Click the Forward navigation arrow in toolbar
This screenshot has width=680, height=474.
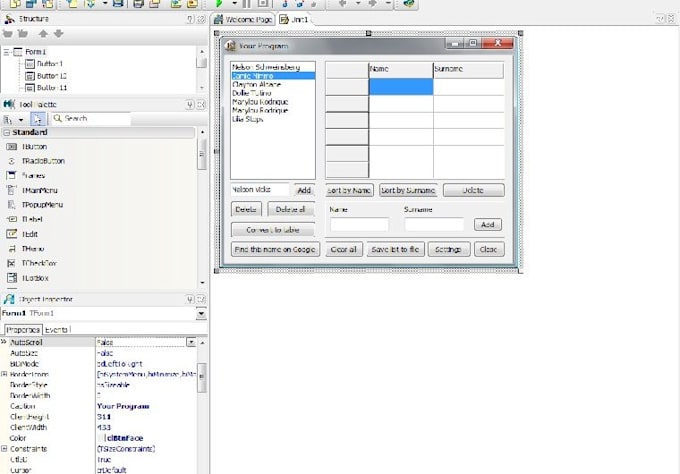tap(373, 3)
